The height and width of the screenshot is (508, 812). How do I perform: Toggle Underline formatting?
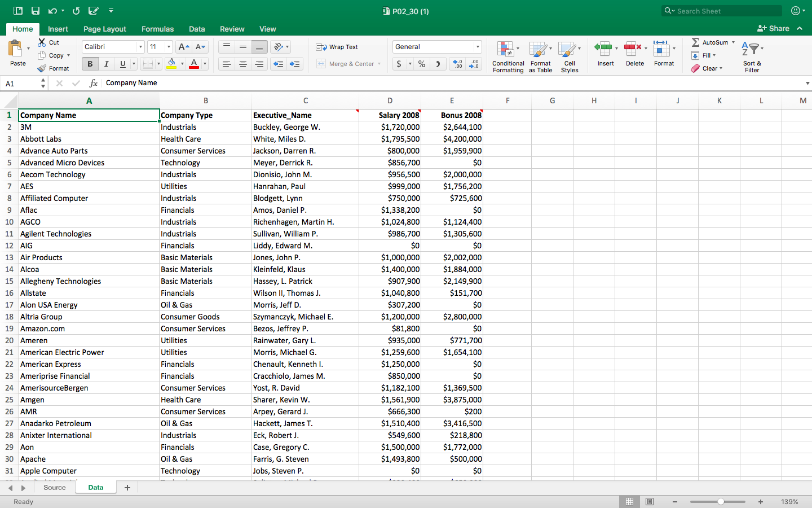pos(122,64)
